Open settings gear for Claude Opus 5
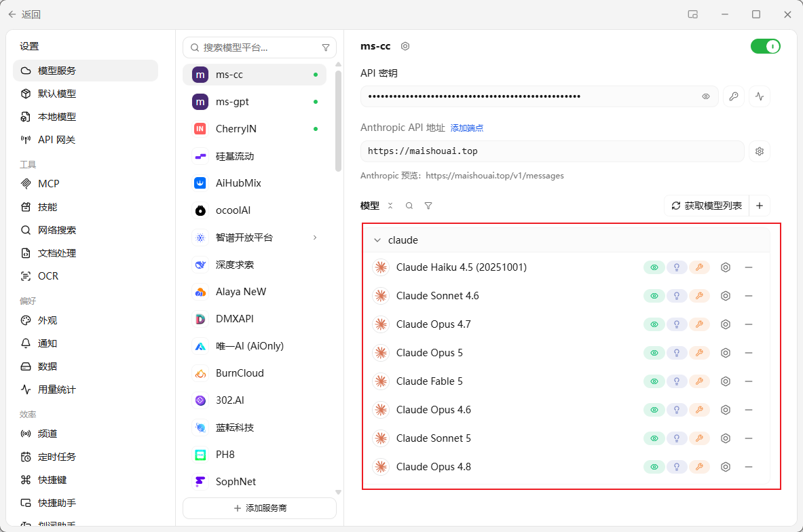This screenshot has width=803, height=532. click(726, 353)
